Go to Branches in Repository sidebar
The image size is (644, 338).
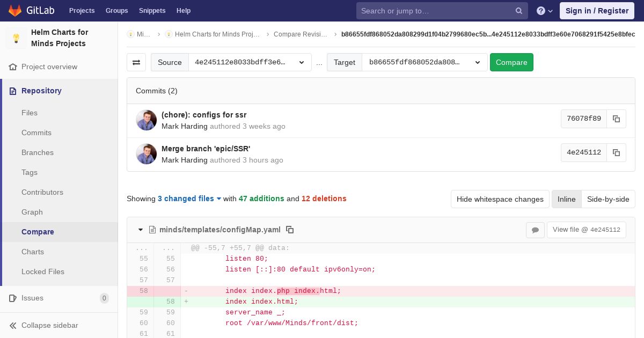point(38,152)
